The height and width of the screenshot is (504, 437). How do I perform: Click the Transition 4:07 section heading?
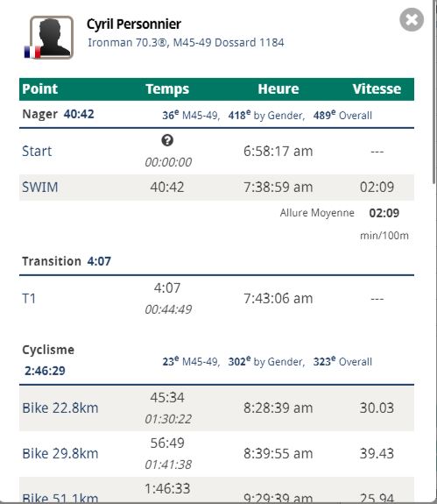(x=67, y=261)
